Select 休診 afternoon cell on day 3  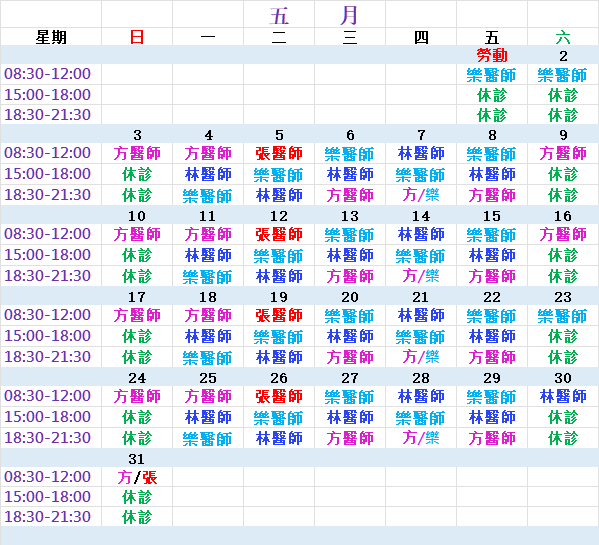pos(137,174)
